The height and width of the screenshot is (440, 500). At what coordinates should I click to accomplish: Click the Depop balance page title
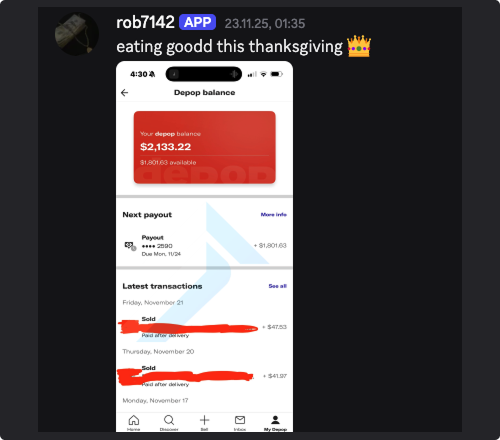click(204, 93)
